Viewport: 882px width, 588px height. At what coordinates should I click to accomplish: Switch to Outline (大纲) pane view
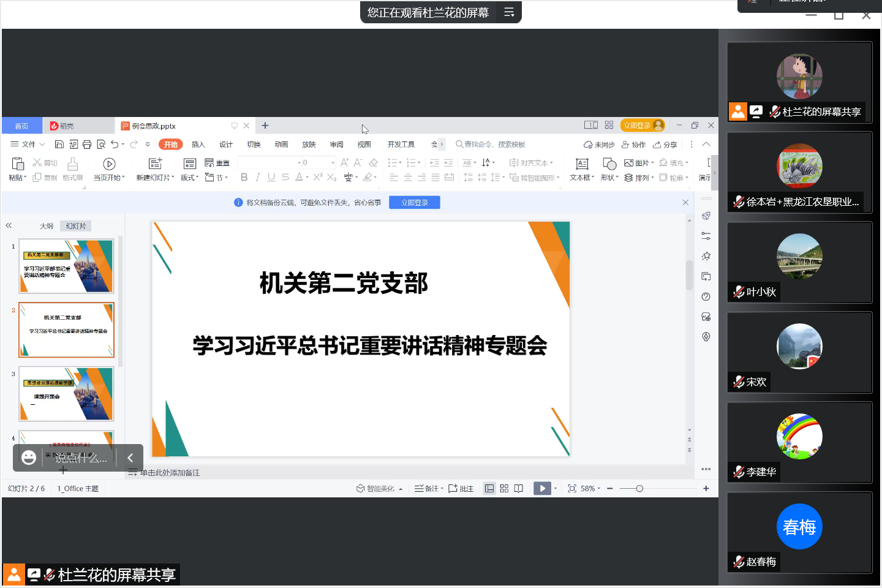[47, 226]
